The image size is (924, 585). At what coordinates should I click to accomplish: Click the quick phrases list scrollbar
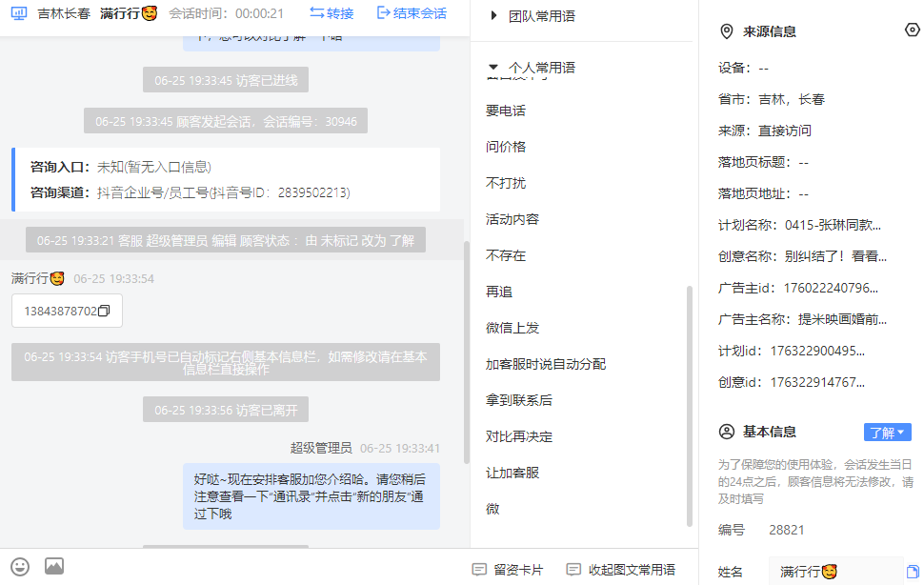pyautogui.click(x=690, y=405)
